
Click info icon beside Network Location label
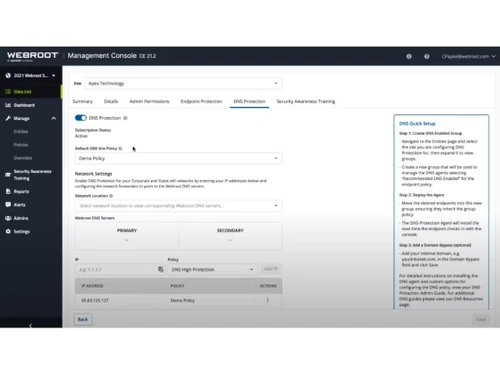point(111,196)
